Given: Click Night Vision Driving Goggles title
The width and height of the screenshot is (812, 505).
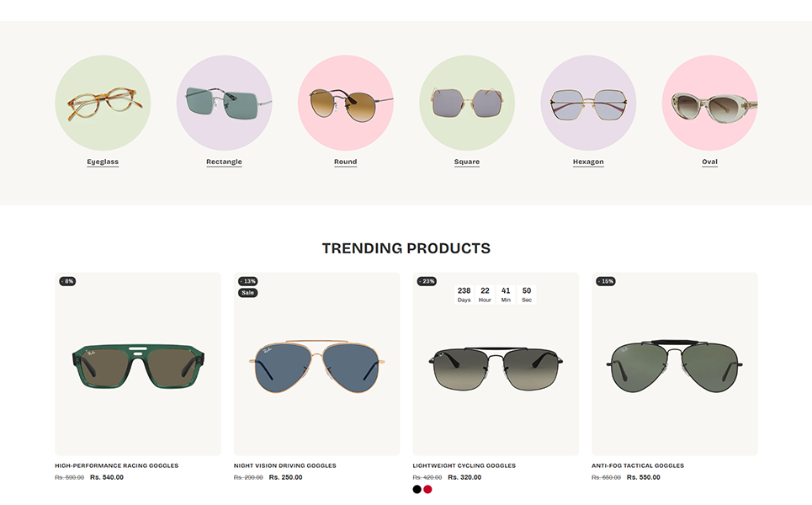Looking at the screenshot, I should coord(284,465).
